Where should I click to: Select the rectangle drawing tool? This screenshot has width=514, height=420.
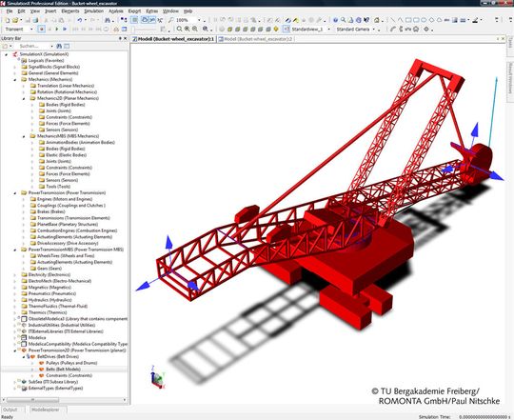(408, 20)
